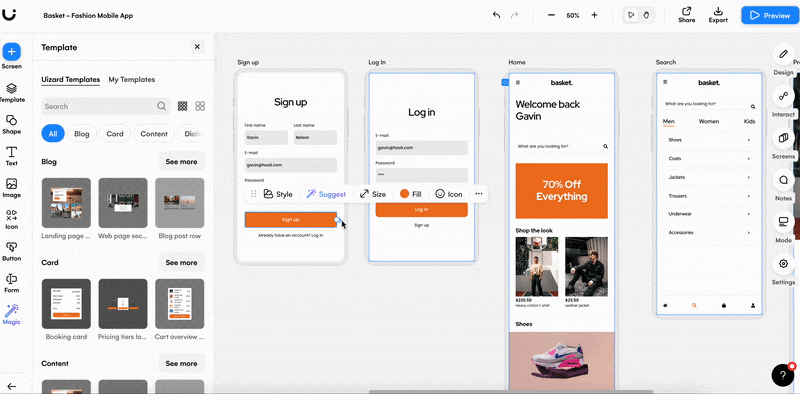Zoom out with the minus icon

(x=551, y=15)
